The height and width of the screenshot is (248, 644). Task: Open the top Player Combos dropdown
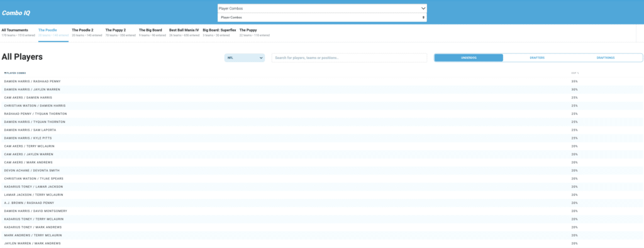(x=322, y=8)
